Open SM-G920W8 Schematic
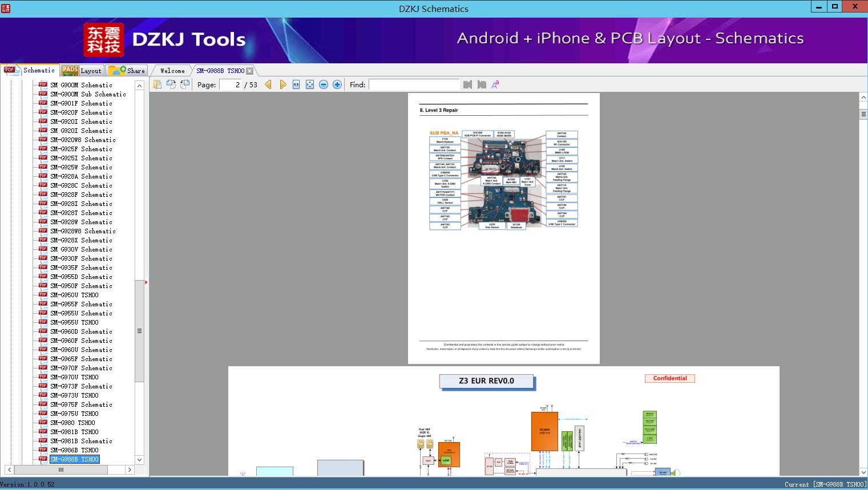The height and width of the screenshot is (490, 868). [83, 140]
